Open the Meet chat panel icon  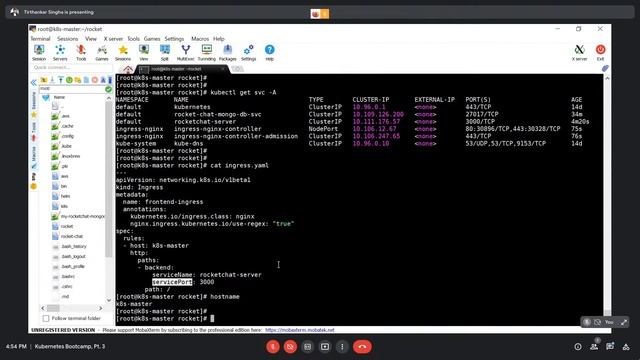[x=610, y=347]
